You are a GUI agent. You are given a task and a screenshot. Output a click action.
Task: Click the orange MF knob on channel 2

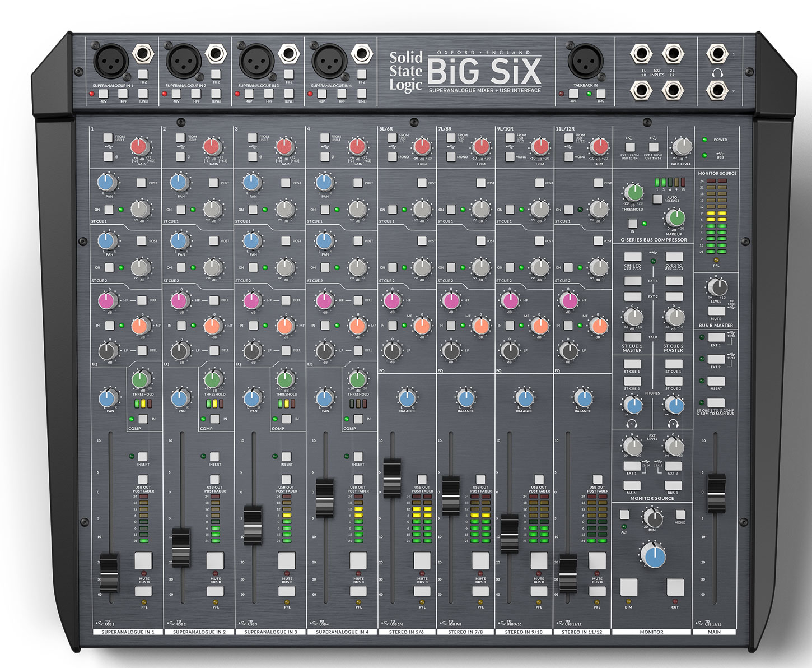213,326
